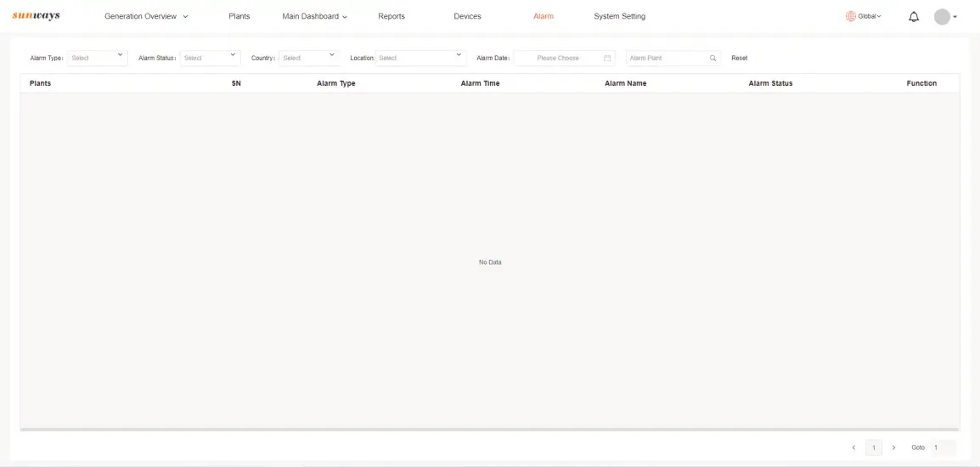Go to previous page arrow

coord(853,447)
